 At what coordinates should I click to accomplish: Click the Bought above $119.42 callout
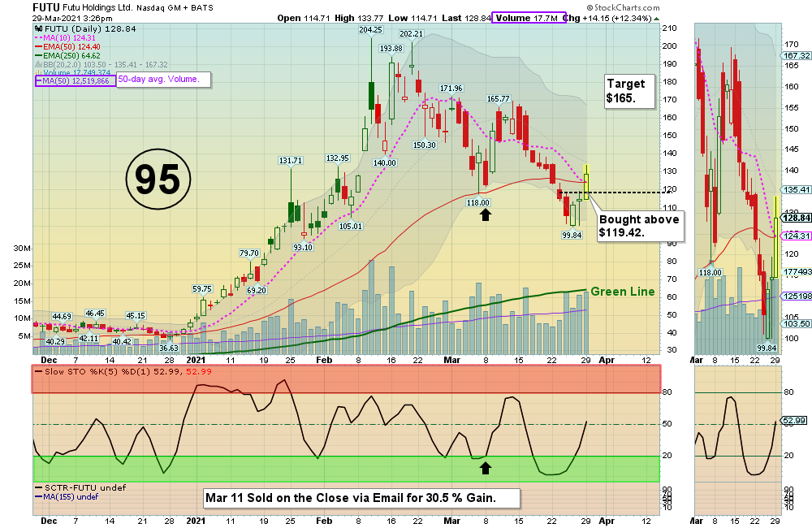(x=637, y=227)
